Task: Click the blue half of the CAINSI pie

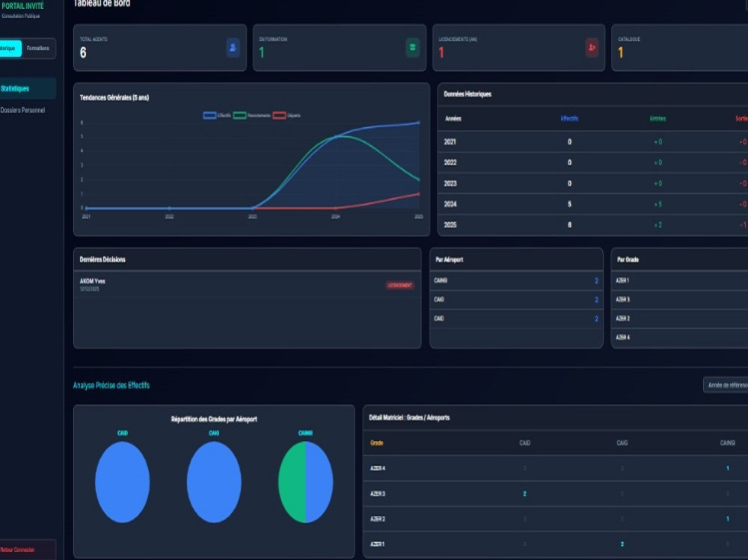Action: (x=319, y=481)
